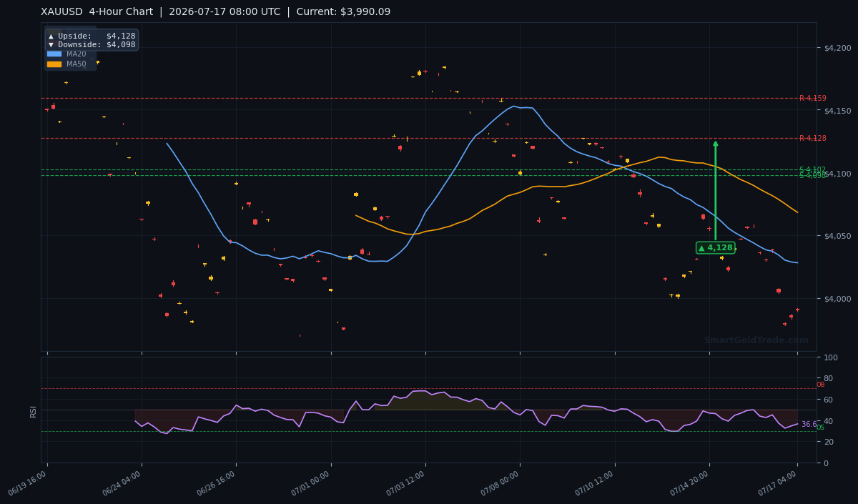Click the orange MA50 legend swatch

point(54,64)
